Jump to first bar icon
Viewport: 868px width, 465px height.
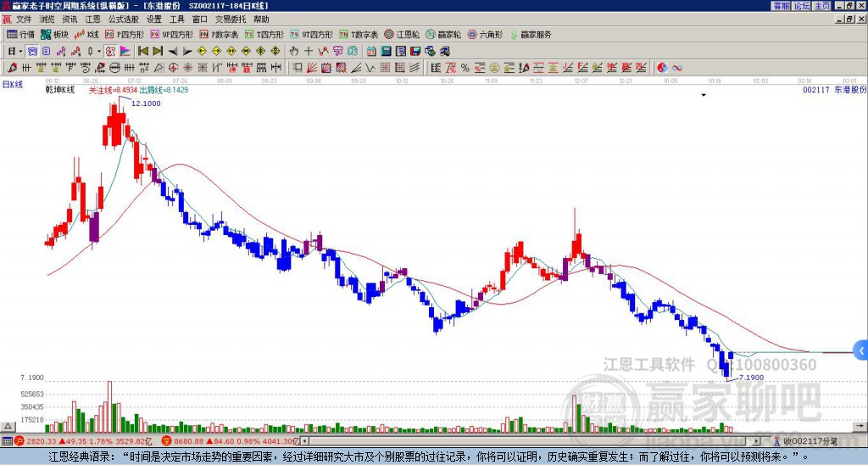(142, 52)
